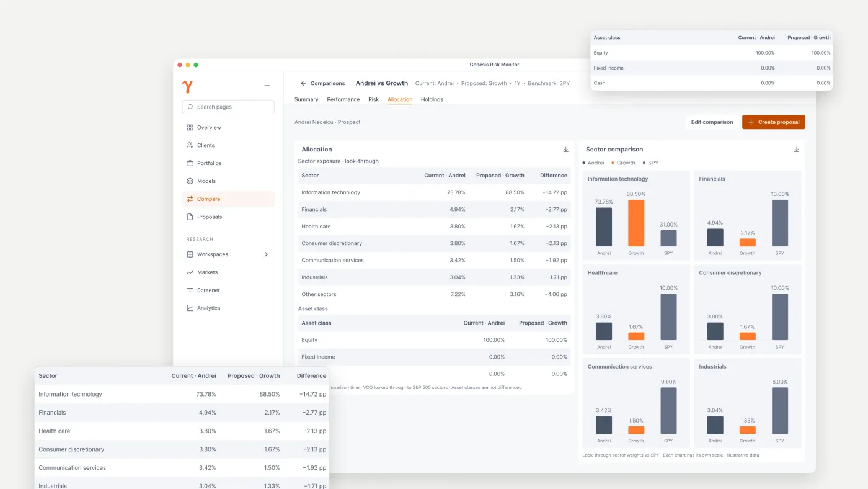Toggle the sidebar hamburger menu icon
Viewport: 868px width, 489px height.
[267, 87]
